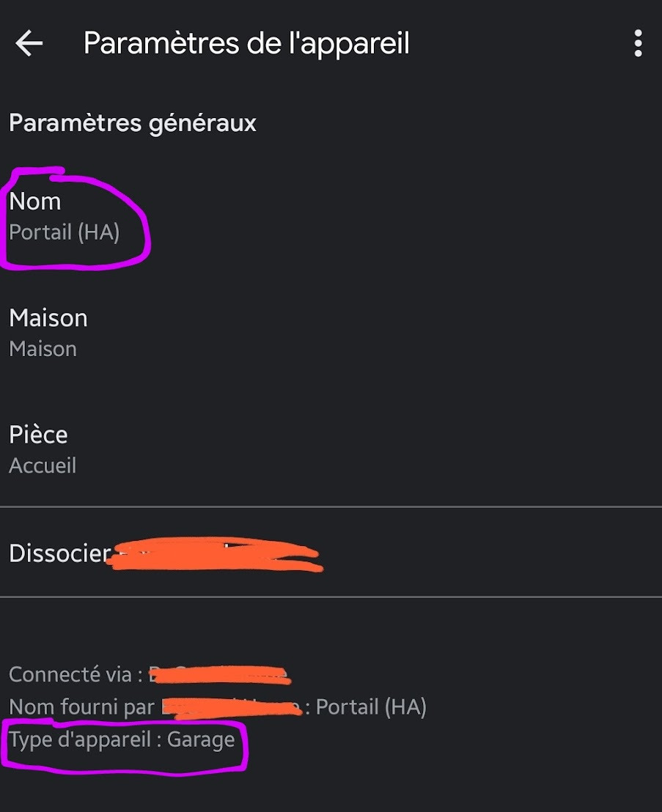This screenshot has height=812, width=662.
Task: Tap the Nom fourni par label
Action: click(x=82, y=707)
